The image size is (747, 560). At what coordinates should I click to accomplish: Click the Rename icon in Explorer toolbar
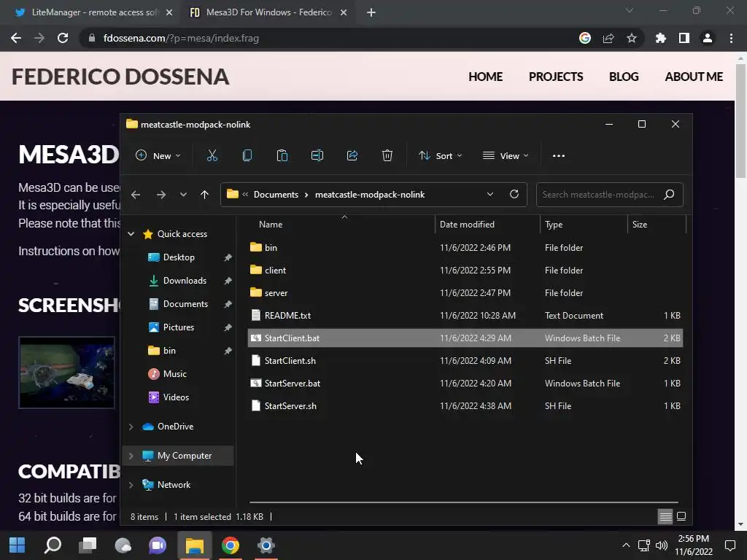click(317, 156)
